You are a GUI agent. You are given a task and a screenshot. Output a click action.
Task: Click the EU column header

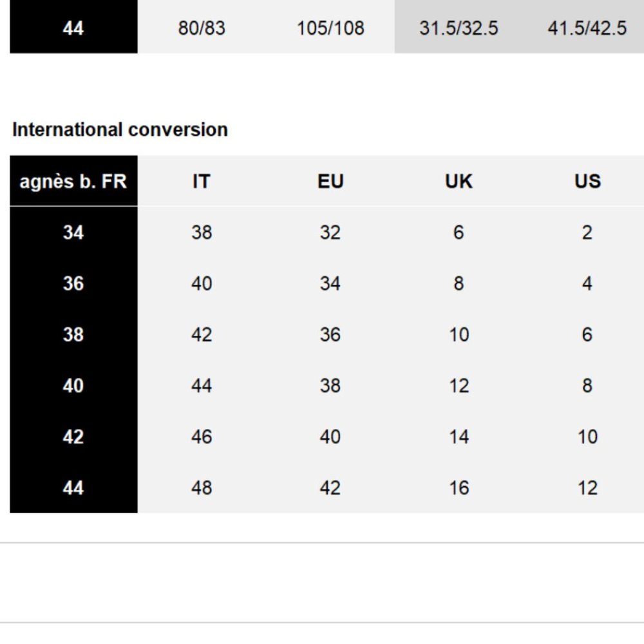pos(330,181)
